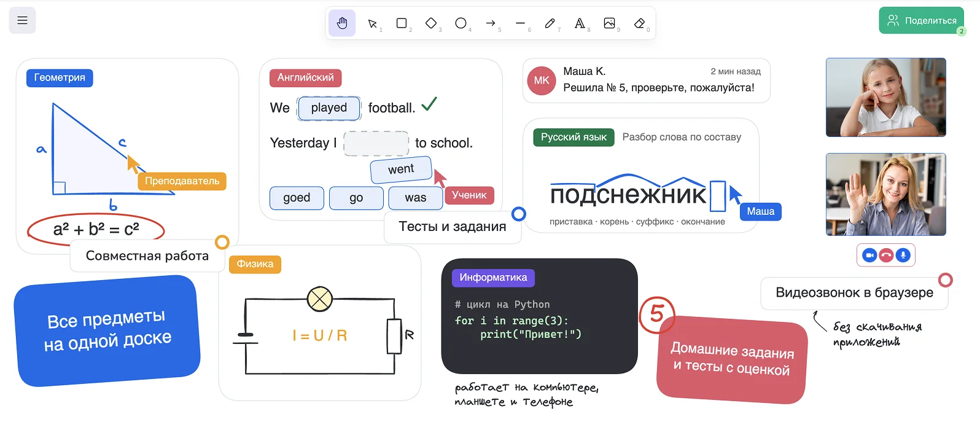Image resolution: width=980 pixels, height=422 pixels.
Task: Pick the 'went' answer chip
Action: pos(401,170)
